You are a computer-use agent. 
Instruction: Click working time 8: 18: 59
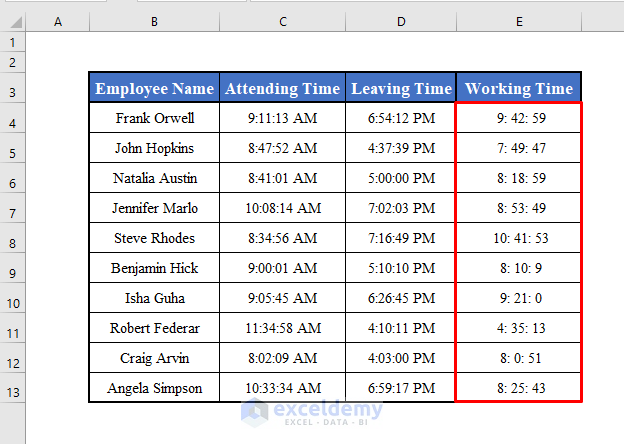tap(519, 178)
